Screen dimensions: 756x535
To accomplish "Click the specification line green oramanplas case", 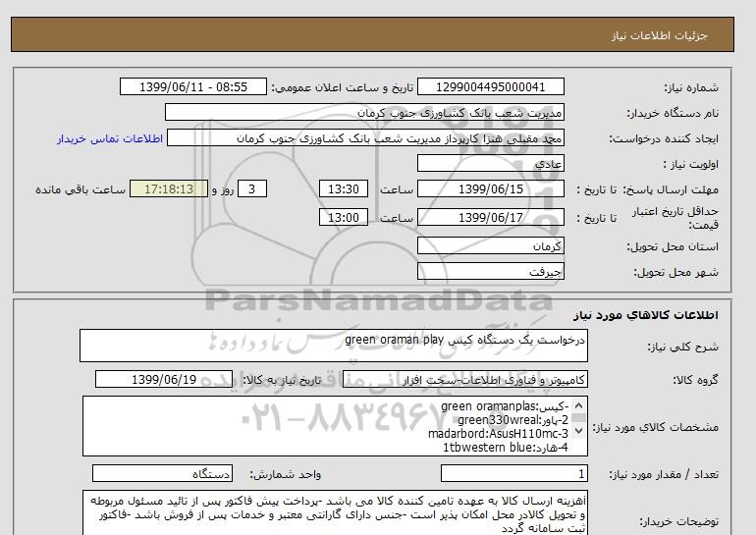I will click(x=505, y=406).
